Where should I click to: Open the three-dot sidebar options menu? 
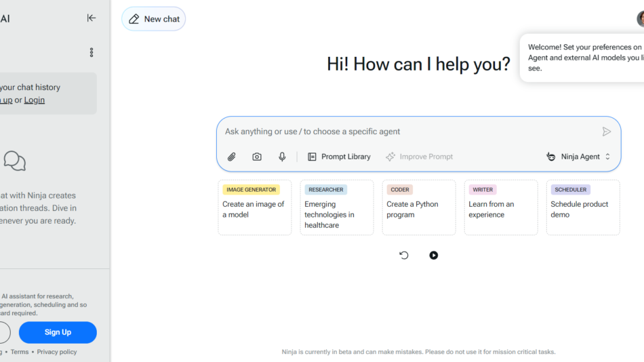[92, 52]
